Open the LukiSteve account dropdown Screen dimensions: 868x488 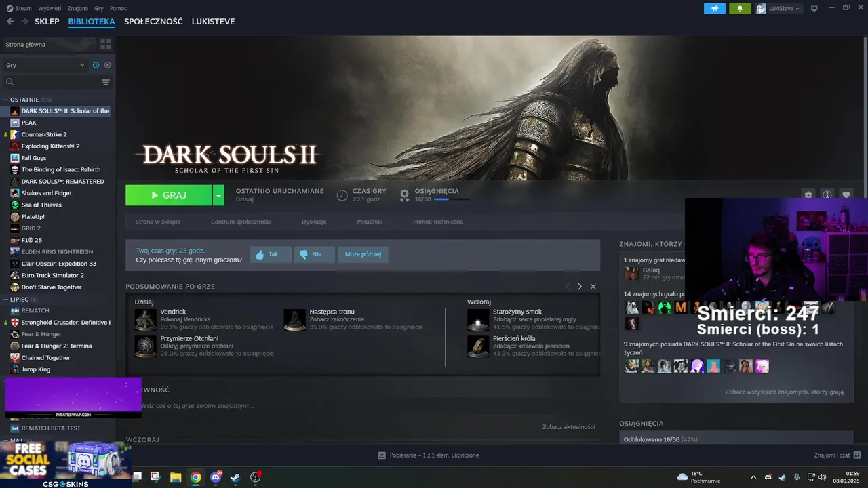tap(778, 8)
